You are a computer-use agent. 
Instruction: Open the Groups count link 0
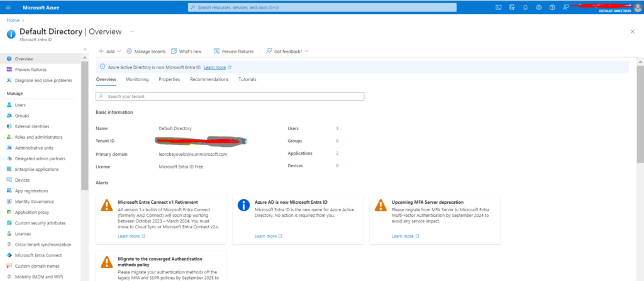(337, 141)
